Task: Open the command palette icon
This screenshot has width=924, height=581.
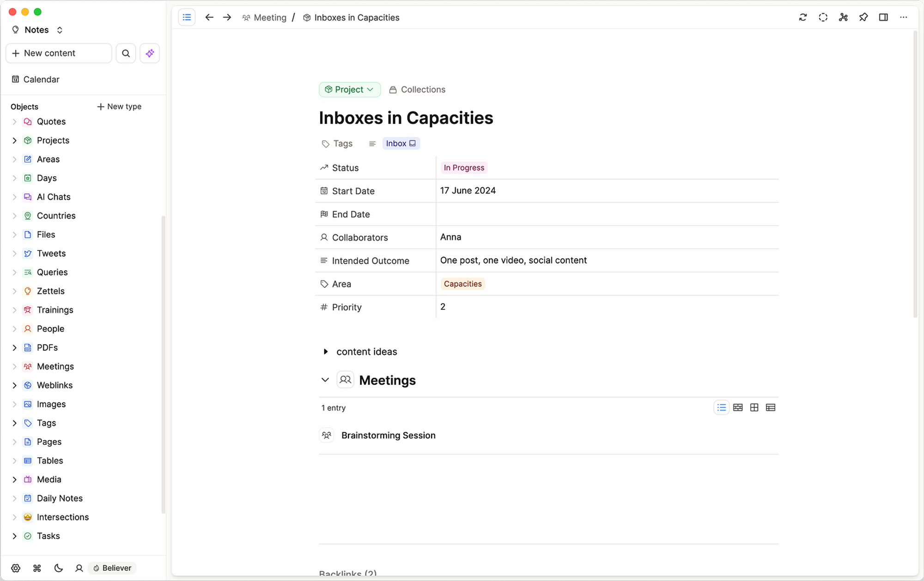Action: click(37, 568)
